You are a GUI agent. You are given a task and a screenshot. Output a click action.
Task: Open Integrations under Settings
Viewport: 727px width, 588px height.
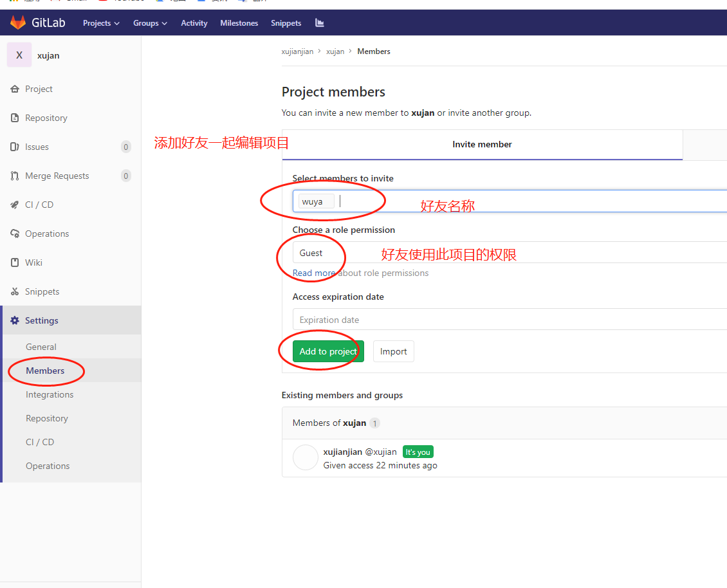click(x=50, y=394)
